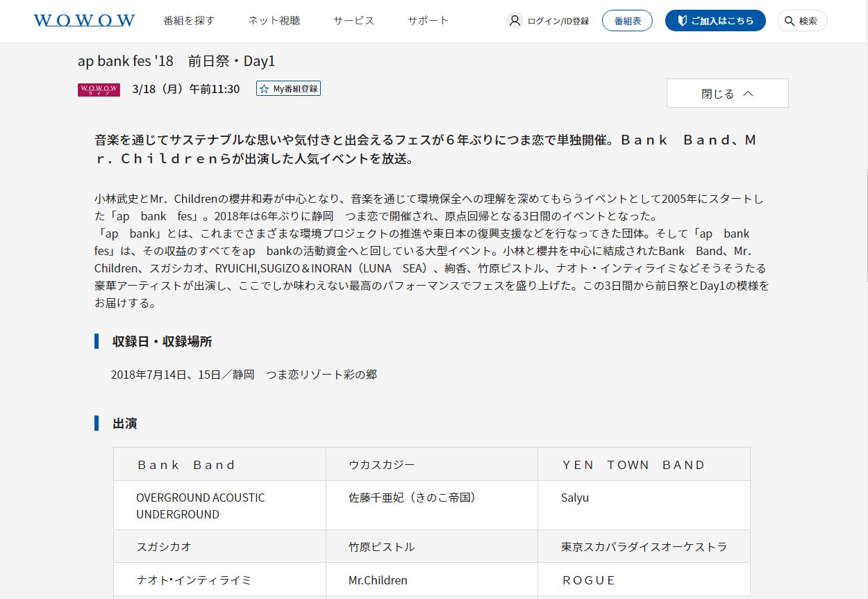Click the OVERGROUND ACOUSTIC UNDERGROUND cell
The image size is (868, 599).
pos(219,506)
